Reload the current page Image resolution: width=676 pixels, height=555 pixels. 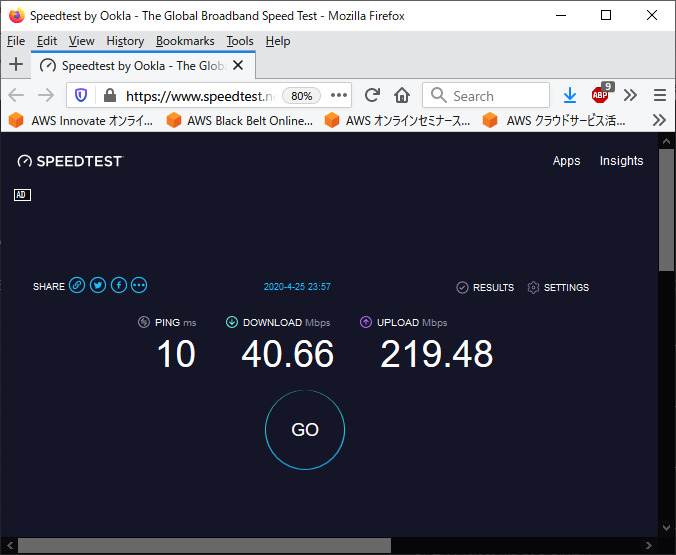click(x=372, y=95)
